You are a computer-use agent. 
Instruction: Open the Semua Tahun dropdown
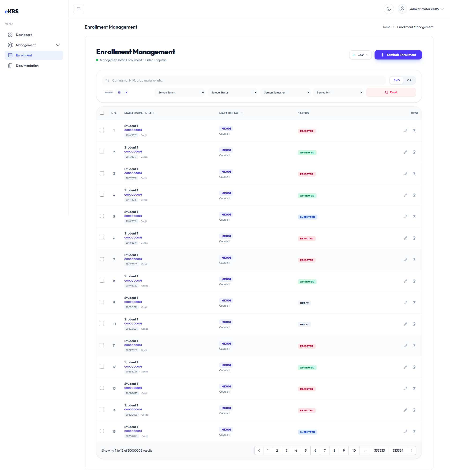coord(180,93)
